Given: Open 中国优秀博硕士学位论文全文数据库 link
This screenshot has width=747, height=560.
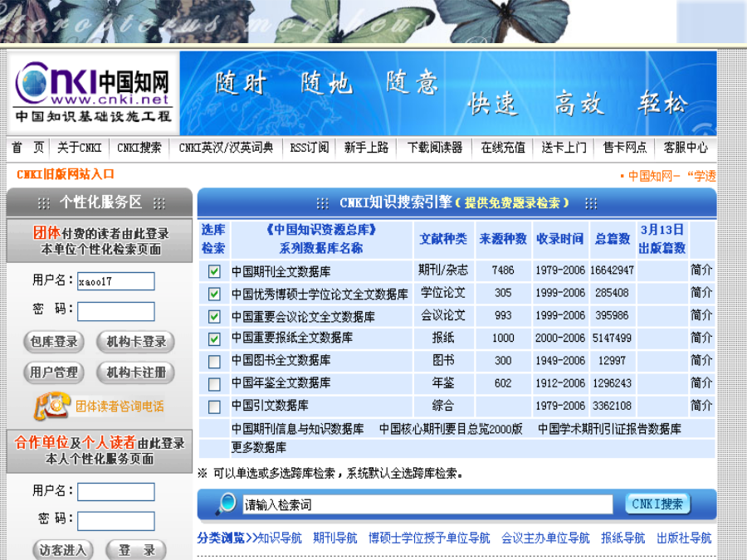Looking at the screenshot, I should coord(320,295).
